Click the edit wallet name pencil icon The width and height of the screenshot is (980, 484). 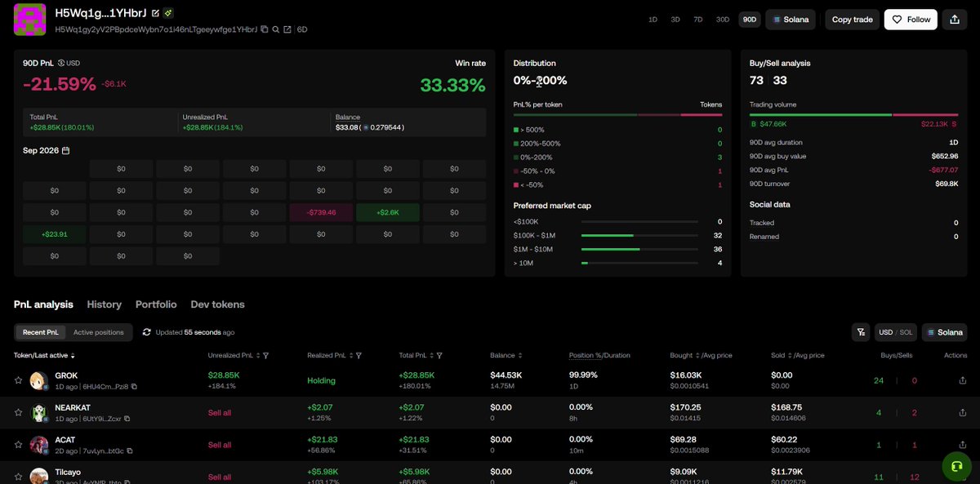156,14
